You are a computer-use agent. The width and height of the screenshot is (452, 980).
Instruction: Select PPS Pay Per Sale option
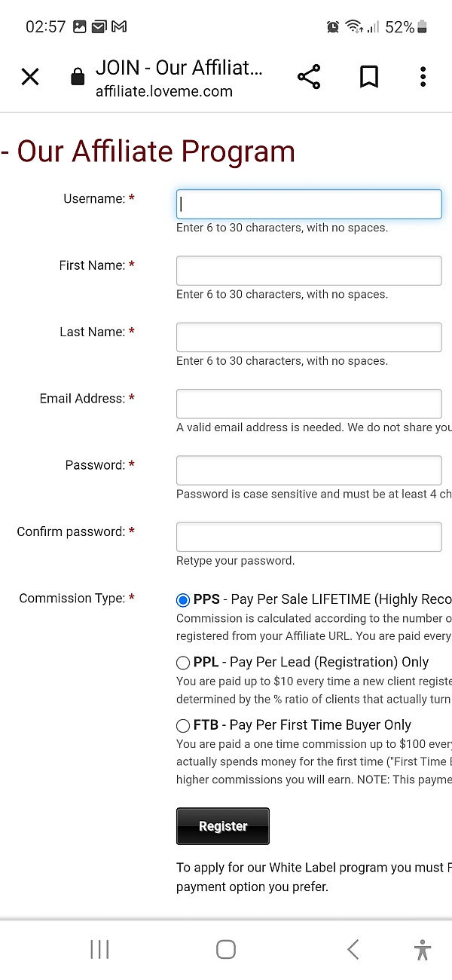coord(183,600)
